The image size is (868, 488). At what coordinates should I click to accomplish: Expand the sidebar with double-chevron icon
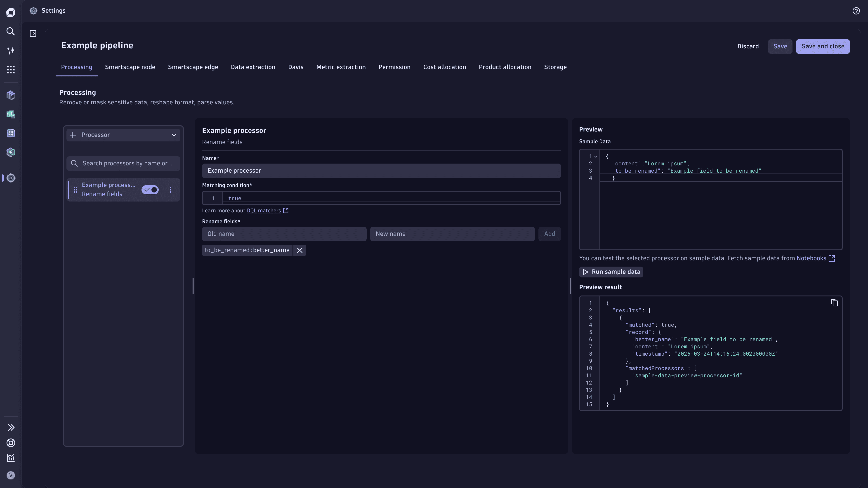click(11, 427)
